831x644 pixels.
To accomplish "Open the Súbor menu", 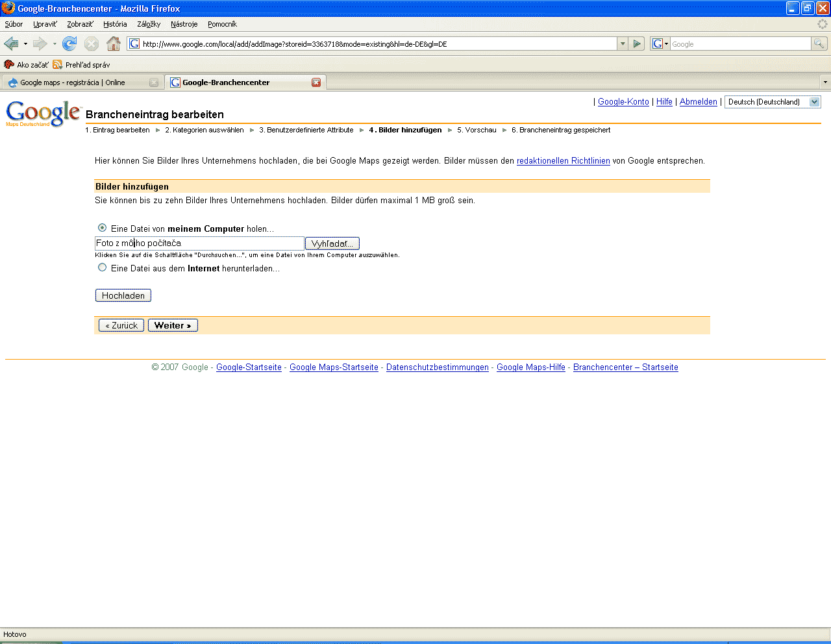I will click(14, 24).
